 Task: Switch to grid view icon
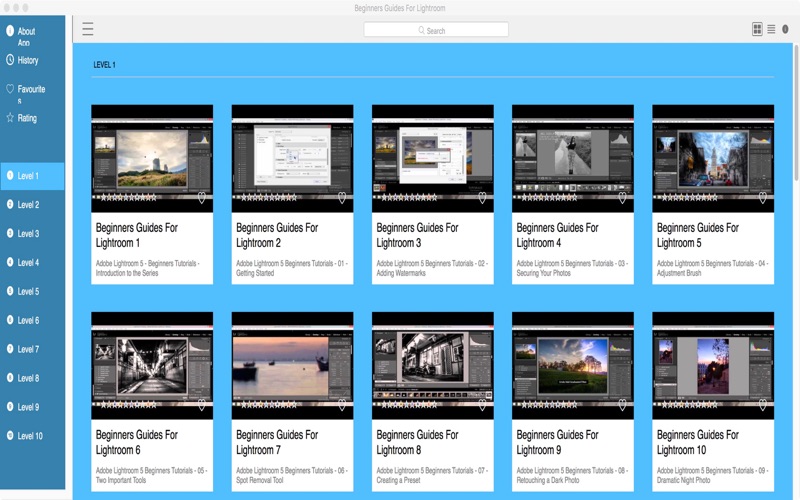pos(757,29)
